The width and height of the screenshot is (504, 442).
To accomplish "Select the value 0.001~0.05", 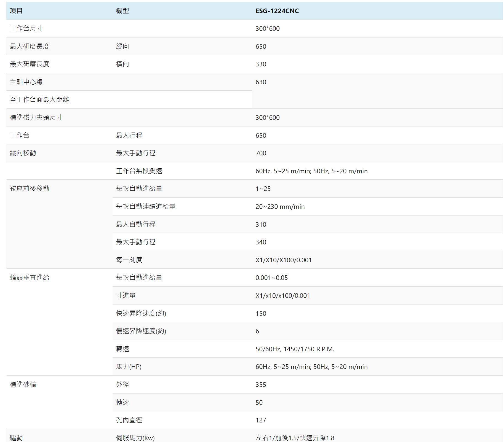I will pos(271,278).
